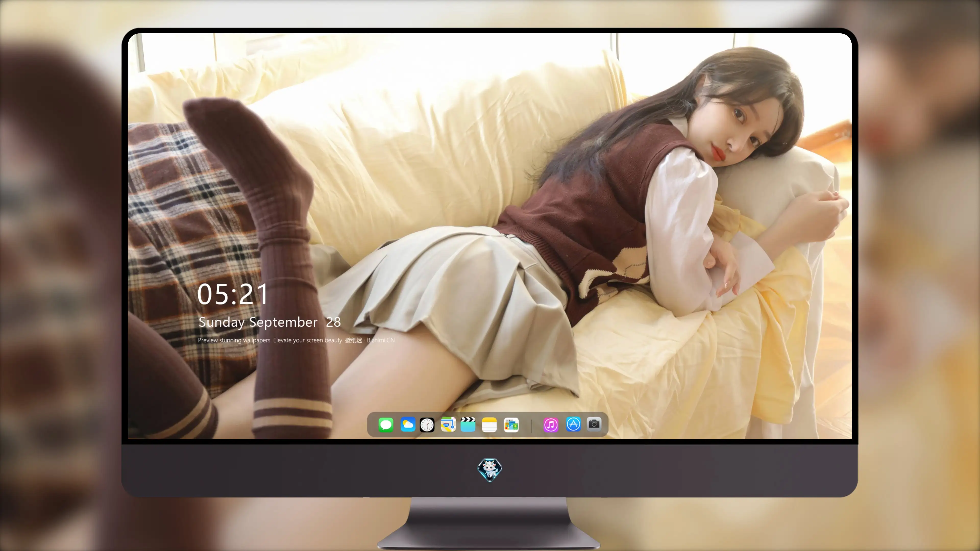Screen dimensions: 980x551
Task: Open the Videos clapperboard app in the dock
Action: (468, 425)
